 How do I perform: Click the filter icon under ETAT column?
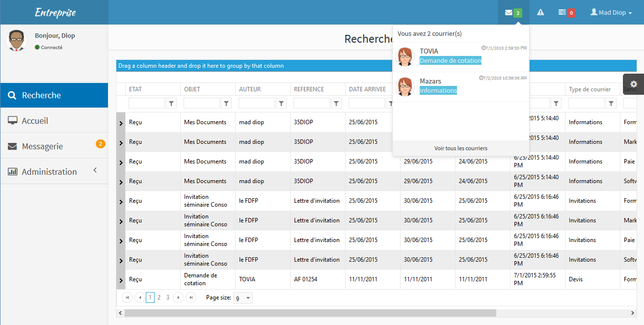pos(171,103)
